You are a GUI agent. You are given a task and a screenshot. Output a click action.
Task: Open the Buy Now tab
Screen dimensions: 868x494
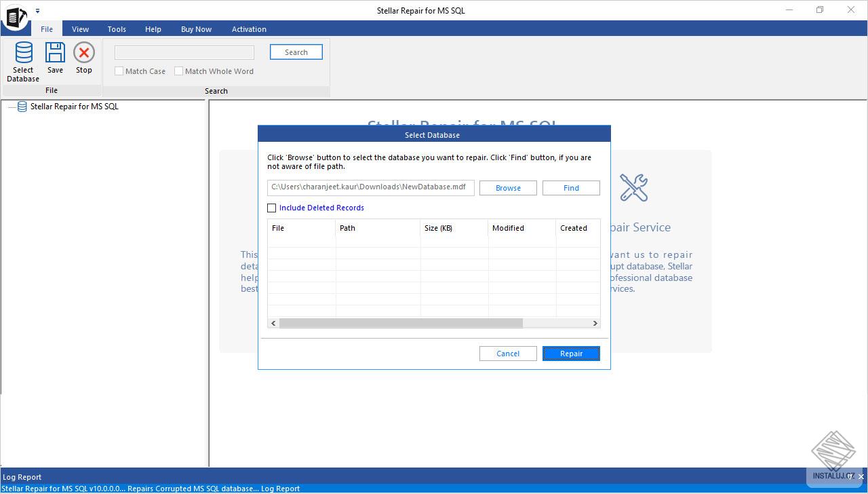click(196, 29)
